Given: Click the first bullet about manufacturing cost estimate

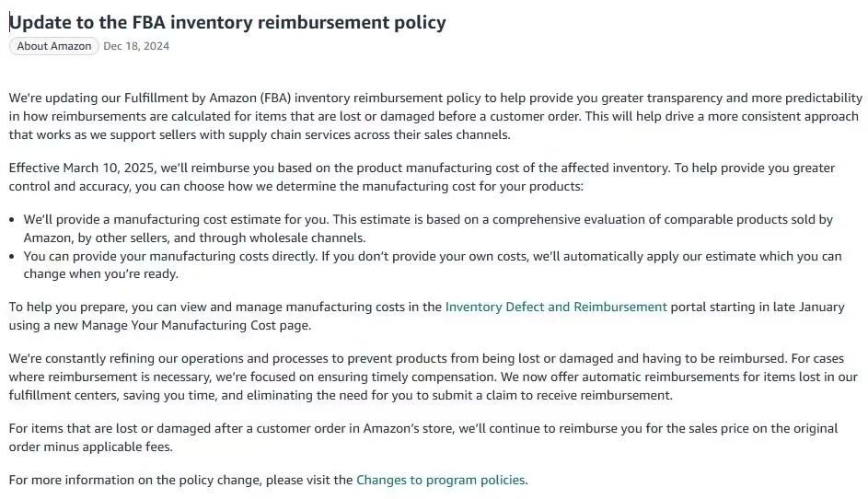Looking at the screenshot, I should (428, 228).
